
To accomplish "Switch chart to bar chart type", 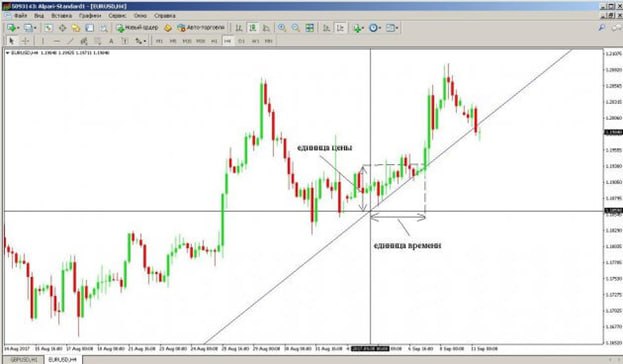I will [x=239, y=28].
